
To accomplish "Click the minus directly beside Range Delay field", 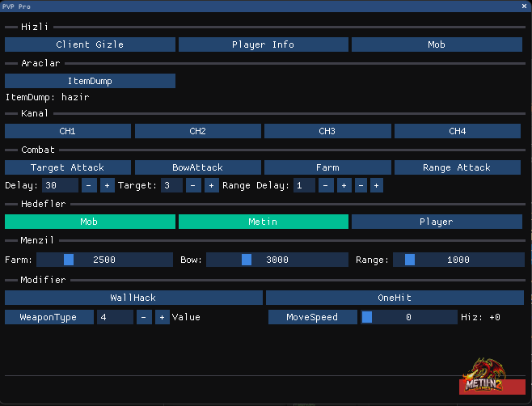I will click(x=326, y=185).
